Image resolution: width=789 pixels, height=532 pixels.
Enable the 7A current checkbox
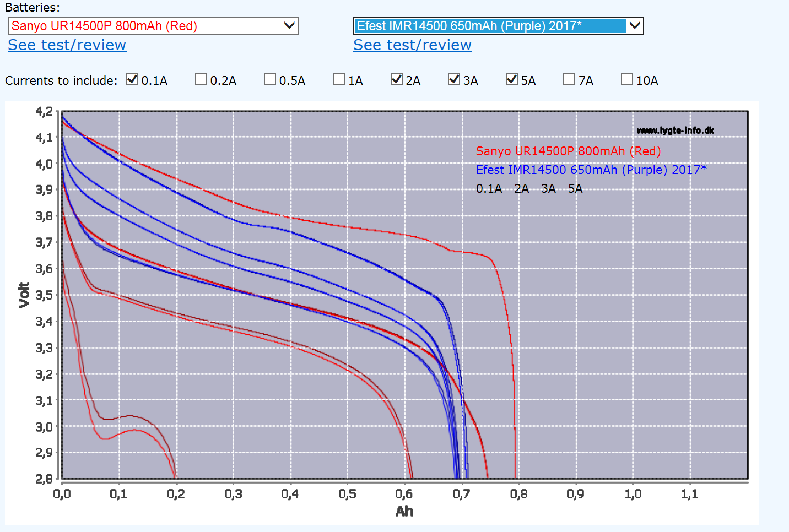pos(569,79)
